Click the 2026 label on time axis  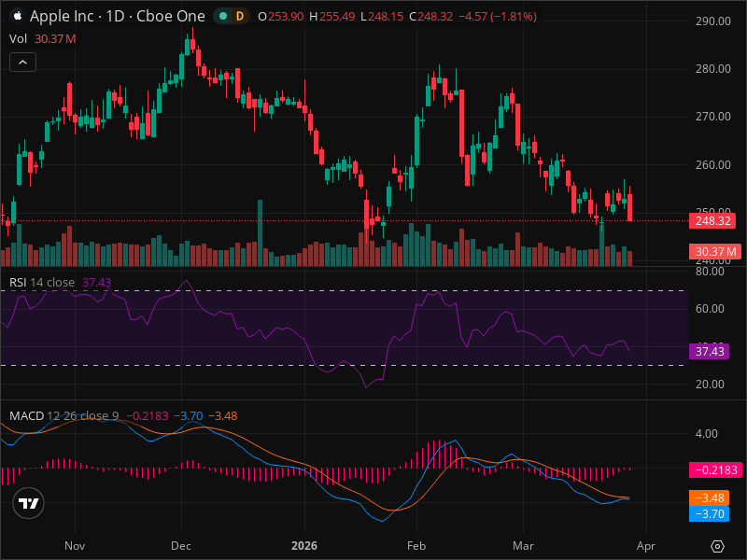click(304, 546)
